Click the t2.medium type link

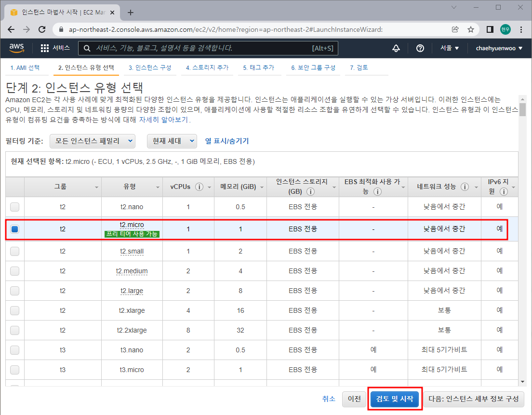pyautogui.click(x=132, y=271)
